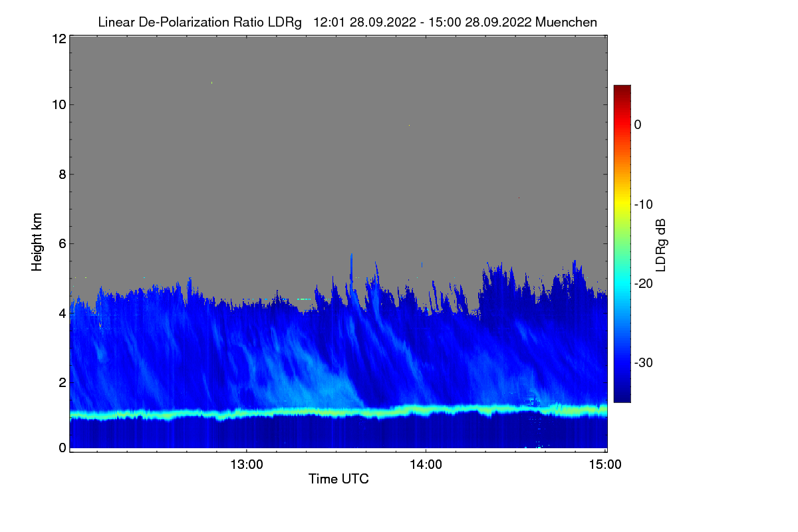
Task: Click the plot title text
Action: click(x=347, y=22)
